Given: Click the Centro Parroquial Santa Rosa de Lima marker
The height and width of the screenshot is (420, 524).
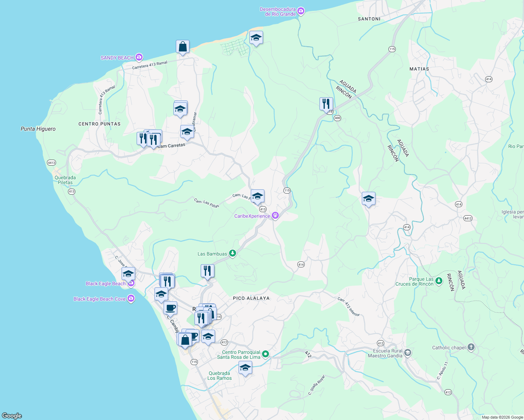Looking at the screenshot, I should (265, 354).
